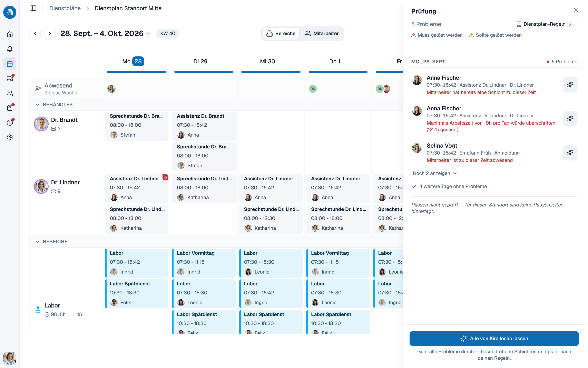This screenshot has height=368, width=588.
Task: Open Dr. Brandt's row avatar
Action: [41, 124]
